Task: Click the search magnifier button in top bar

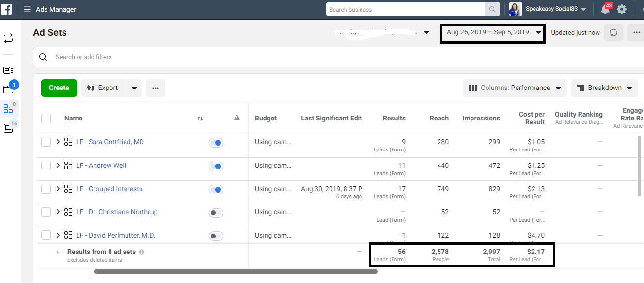Action: pos(492,9)
